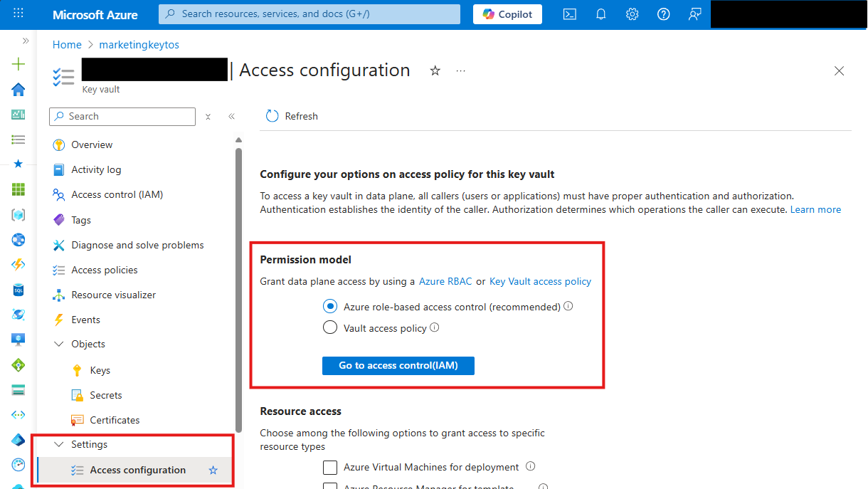
Task: Click the help question mark icon
Action: tap(663, 14)
